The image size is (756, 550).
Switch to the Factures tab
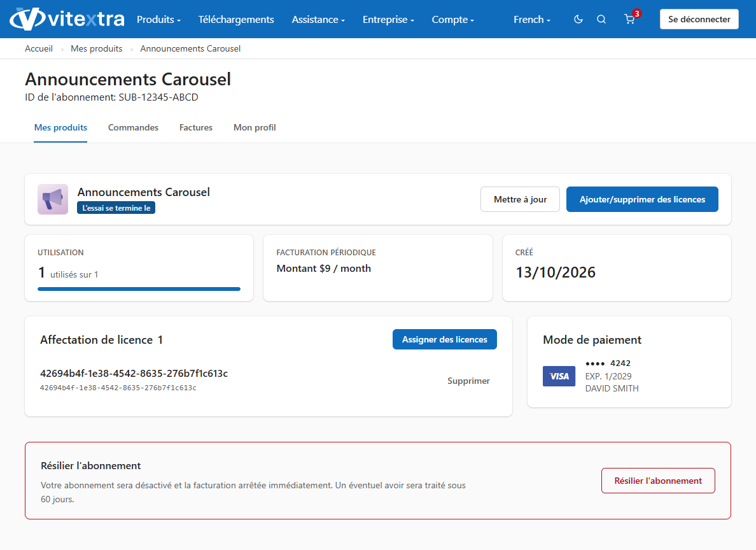click(196, 127)
